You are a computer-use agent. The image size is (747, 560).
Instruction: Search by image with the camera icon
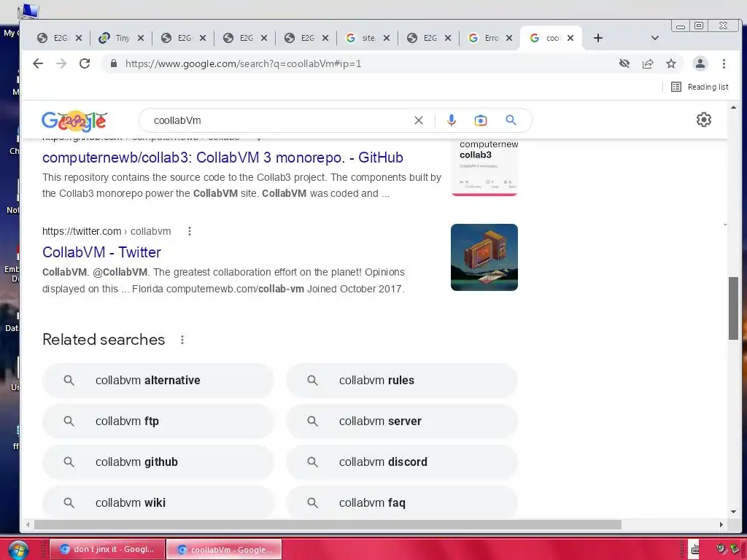[x=481, y=120]
